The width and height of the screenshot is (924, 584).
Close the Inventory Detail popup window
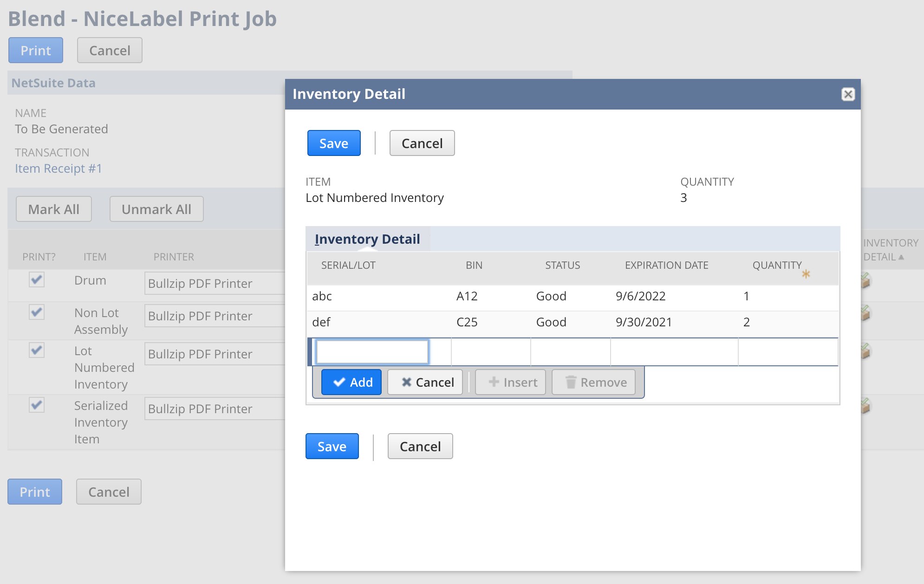click(x=848, y=94)
